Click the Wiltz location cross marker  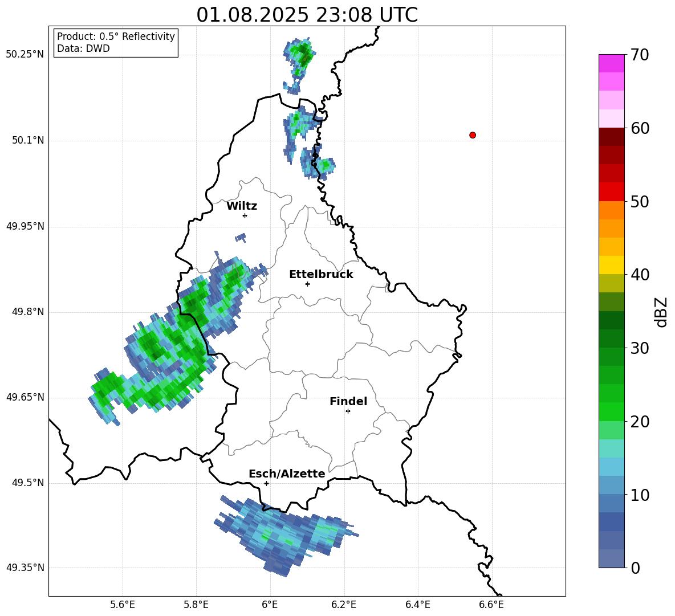tap(245, 215)
